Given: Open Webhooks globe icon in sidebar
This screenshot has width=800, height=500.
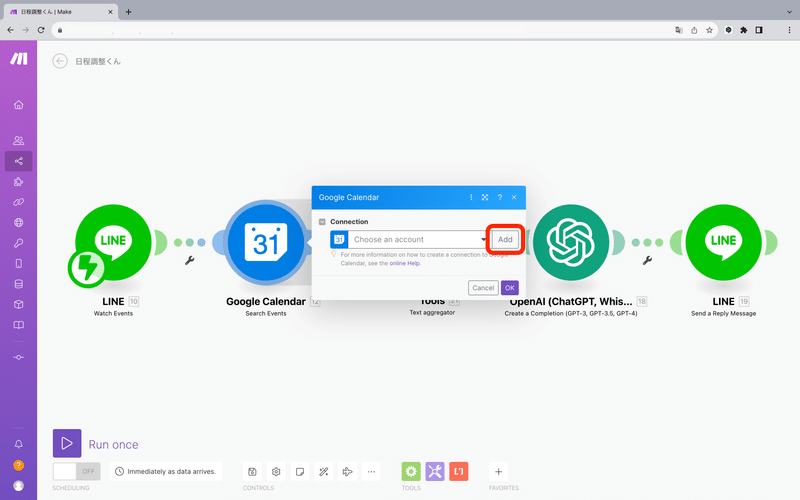Looking at the screenshot, I should 18,222.
